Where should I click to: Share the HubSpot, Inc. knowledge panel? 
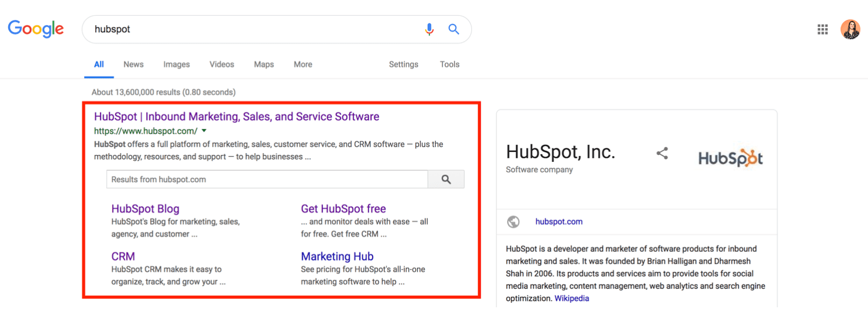coord(662,154)
